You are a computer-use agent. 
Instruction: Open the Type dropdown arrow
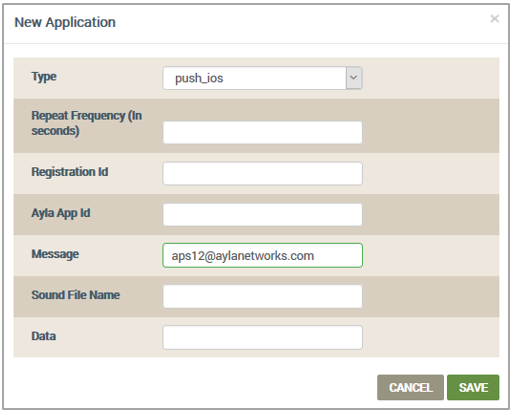(x=354, y=78)
